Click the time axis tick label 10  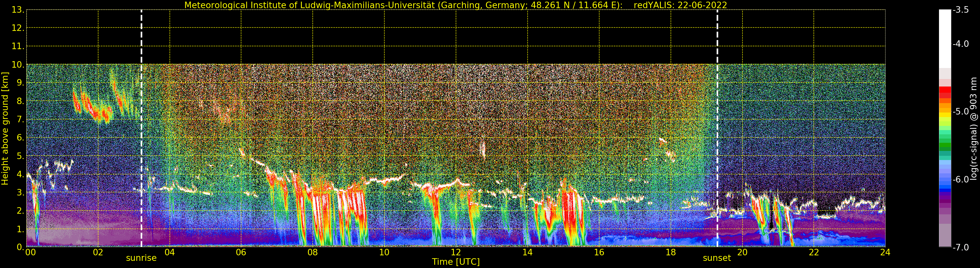point(384,252)
